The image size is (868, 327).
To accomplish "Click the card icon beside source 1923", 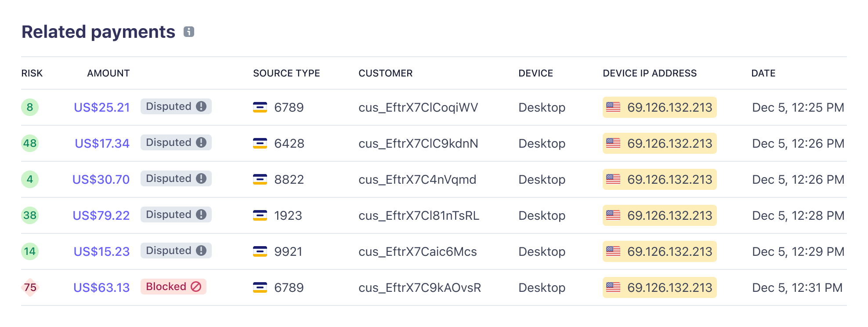I will click(260, 215).
